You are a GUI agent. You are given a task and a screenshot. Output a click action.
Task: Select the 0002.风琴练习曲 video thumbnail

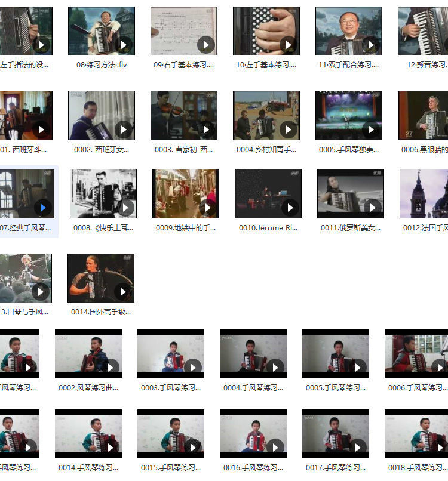(x=88, y=354)
